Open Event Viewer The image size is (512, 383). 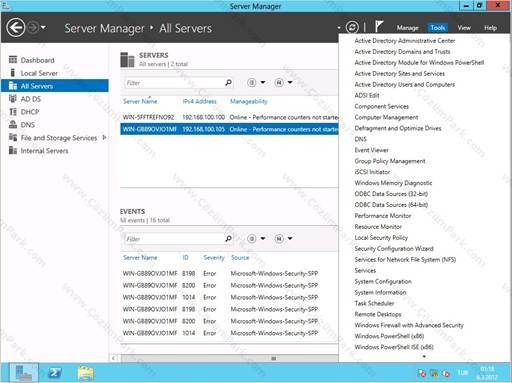pyautogui.click(x=371, y=150)
